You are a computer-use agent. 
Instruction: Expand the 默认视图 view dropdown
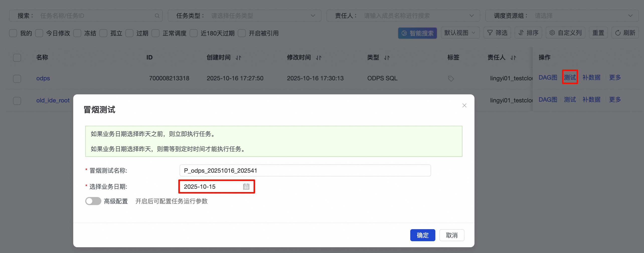pos(460,33)
